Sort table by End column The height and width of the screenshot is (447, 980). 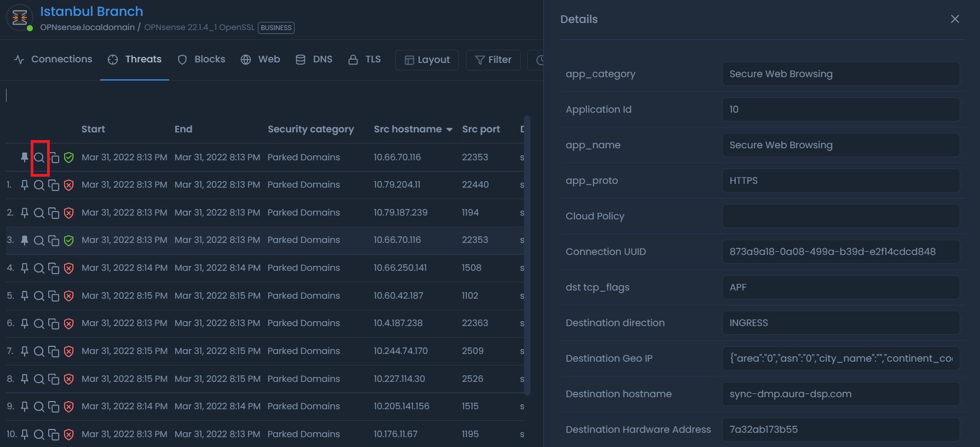click(183, 129)
